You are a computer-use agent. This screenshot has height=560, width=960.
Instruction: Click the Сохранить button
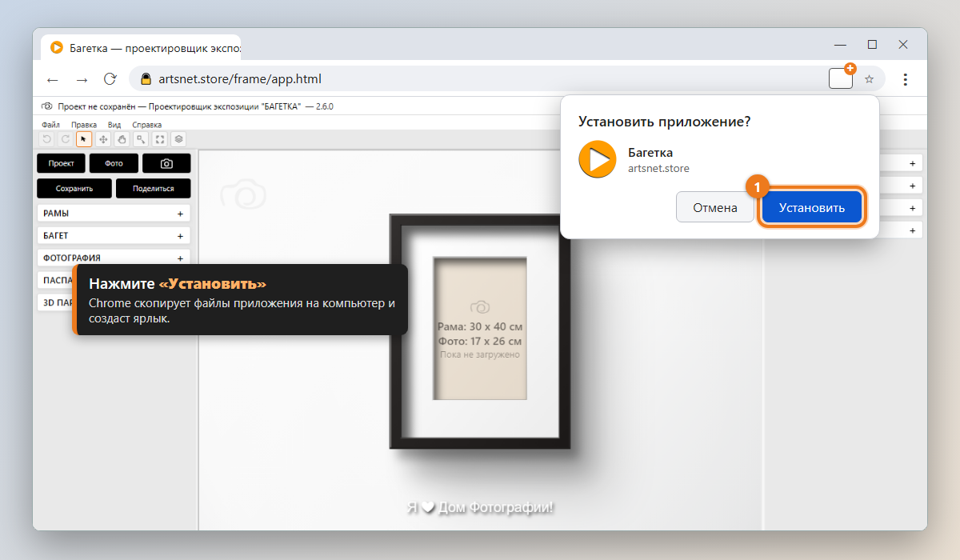[x=74, y=189]
